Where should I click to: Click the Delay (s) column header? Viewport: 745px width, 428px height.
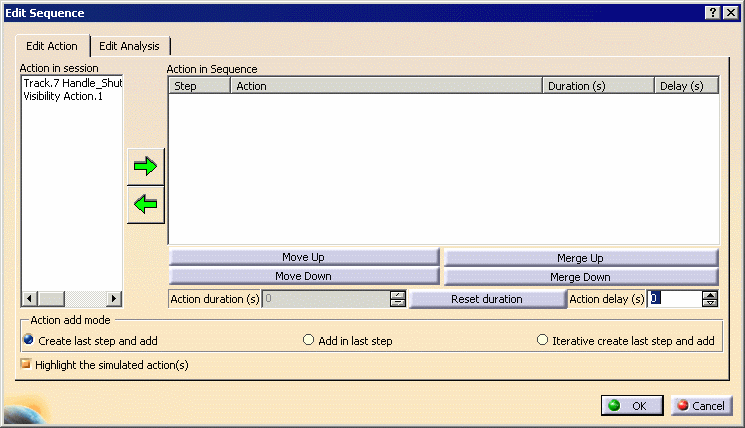[x=687, y=86]
